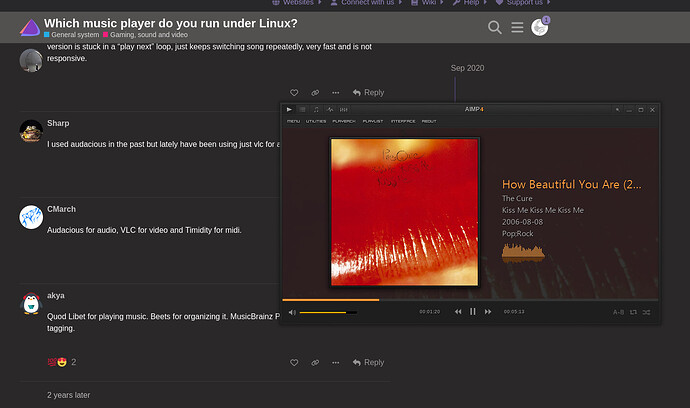This screenshot has height=408, width=690.
Task: Expand Connect with us dropdown
Action: (x=367, y=3)
